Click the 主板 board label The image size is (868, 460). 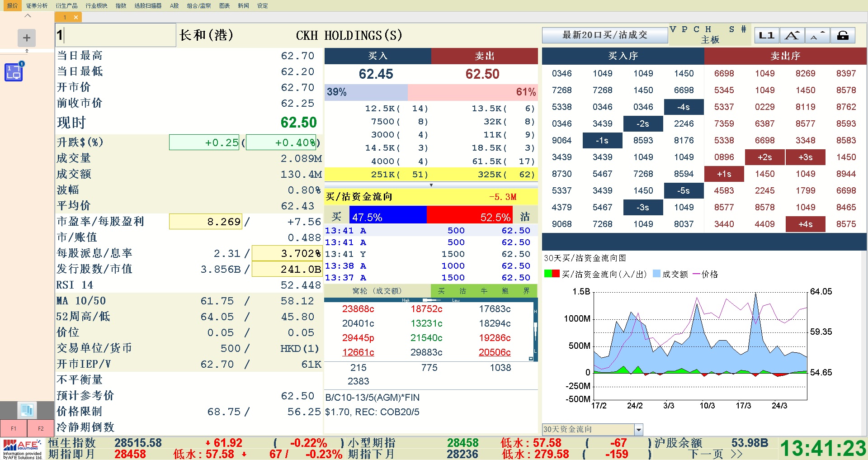coord(710,40)
